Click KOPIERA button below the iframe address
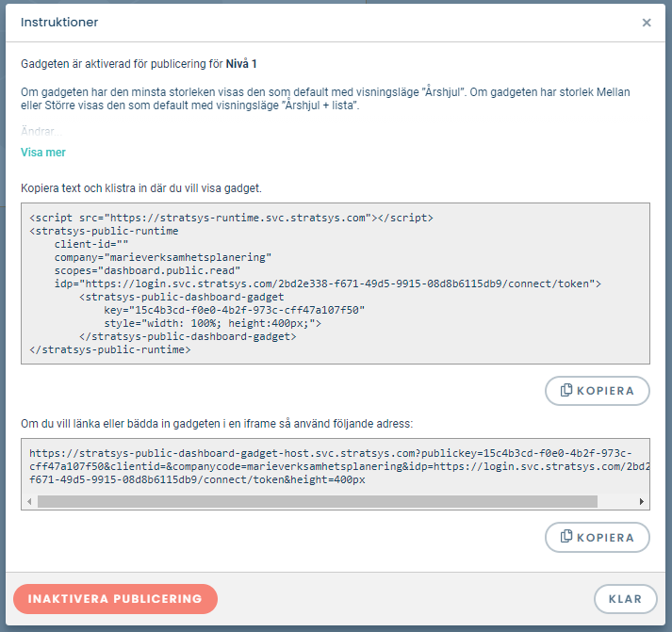The image size is (672, 632). point(597,537)
